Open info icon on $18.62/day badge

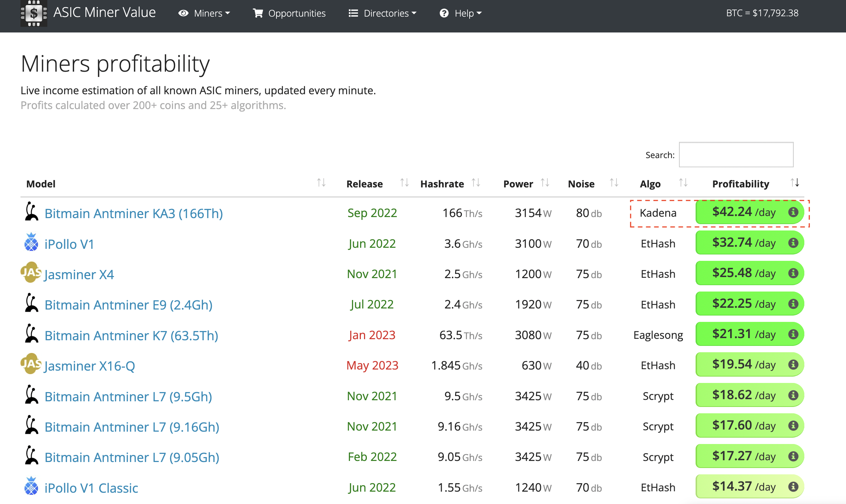pyautogui.click(x=793, y=395)
